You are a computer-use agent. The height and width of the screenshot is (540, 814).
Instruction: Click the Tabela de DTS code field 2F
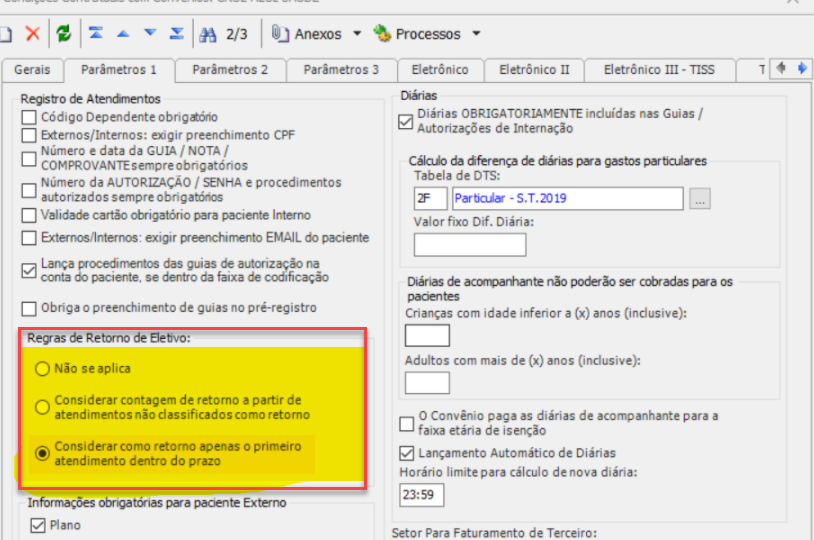click(430, 198)
